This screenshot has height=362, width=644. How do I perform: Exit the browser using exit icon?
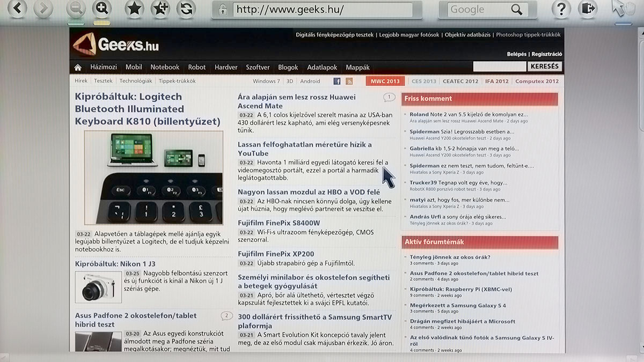(588, 8)
